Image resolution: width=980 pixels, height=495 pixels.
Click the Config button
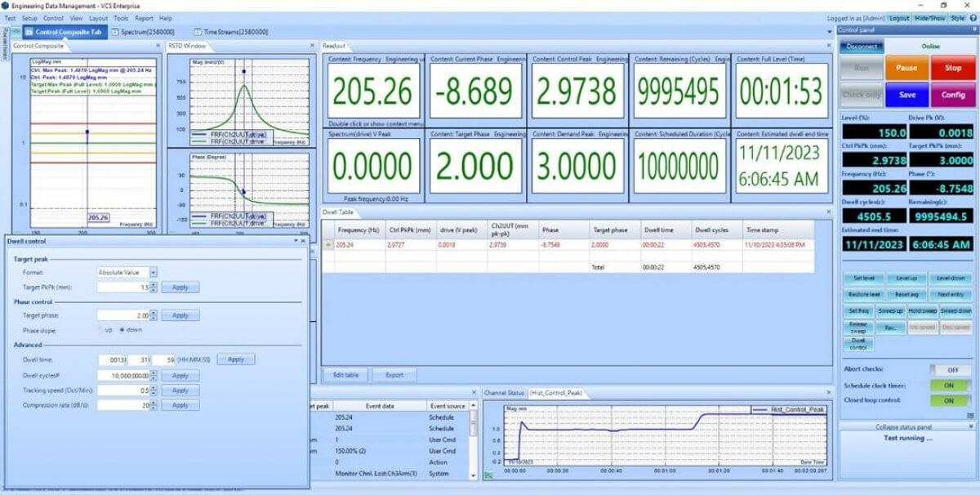(x=952, y=94)
